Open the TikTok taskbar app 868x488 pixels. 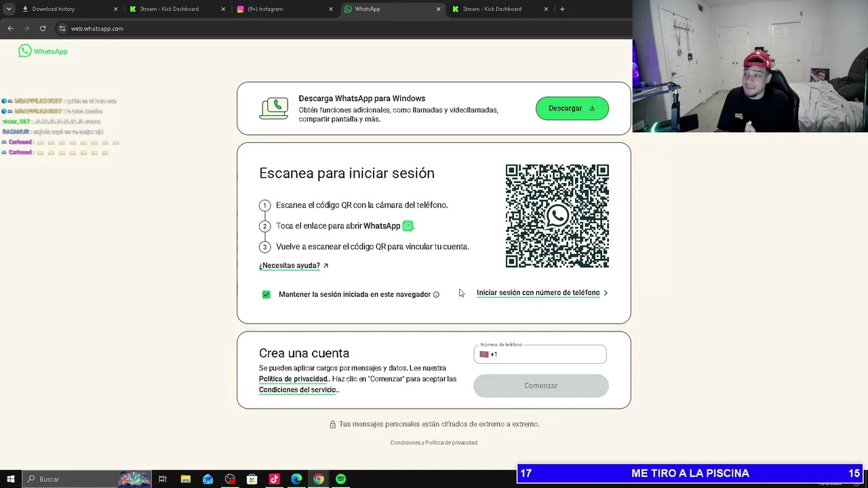pos(274,479)
